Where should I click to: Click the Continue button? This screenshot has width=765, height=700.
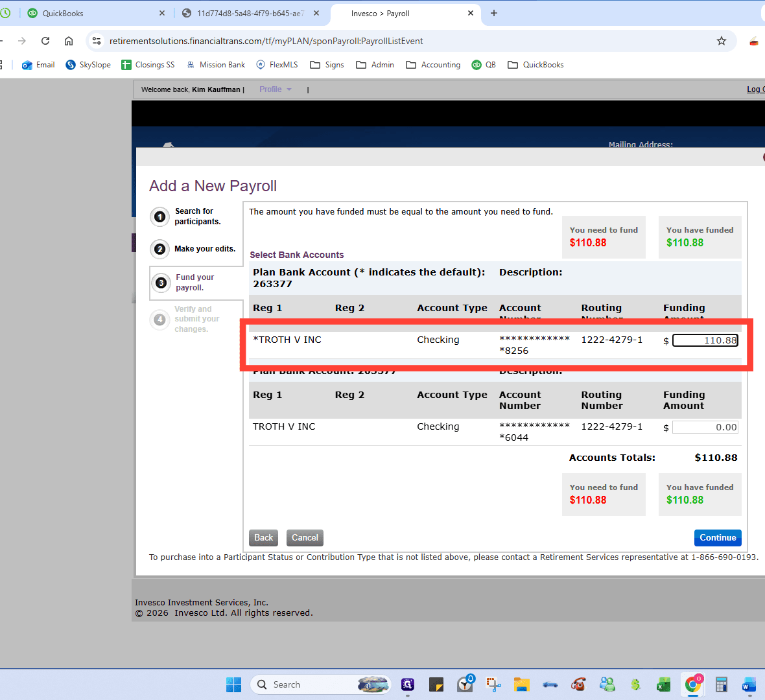tap(718, 537)
